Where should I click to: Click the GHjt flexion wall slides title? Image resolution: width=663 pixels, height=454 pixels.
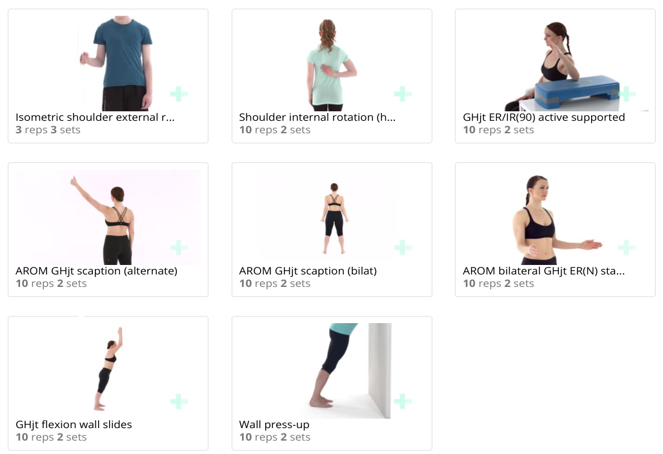(74, 424)
